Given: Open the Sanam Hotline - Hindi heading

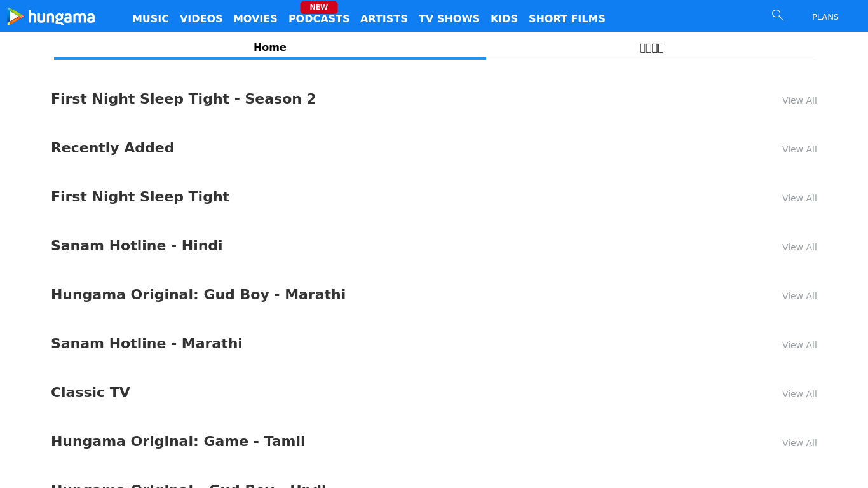Looking at the screenshot, I should pyautogui.click(x=137, y=246).
